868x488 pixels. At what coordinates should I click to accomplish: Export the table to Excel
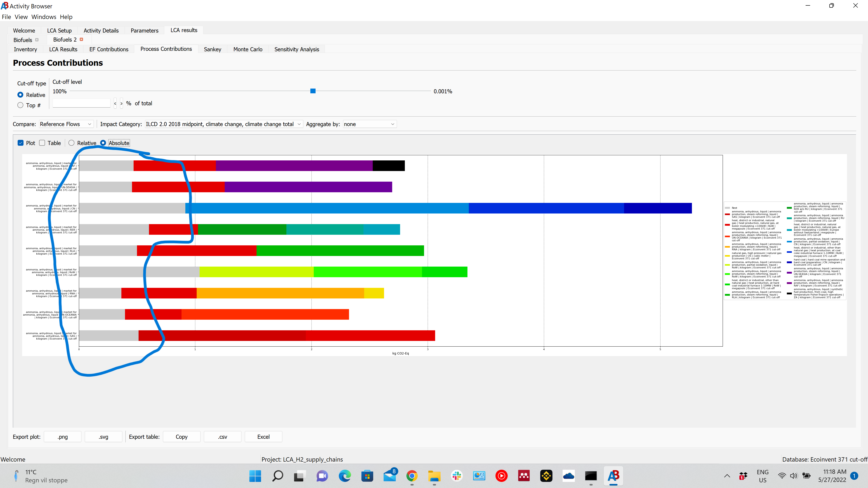263,436
